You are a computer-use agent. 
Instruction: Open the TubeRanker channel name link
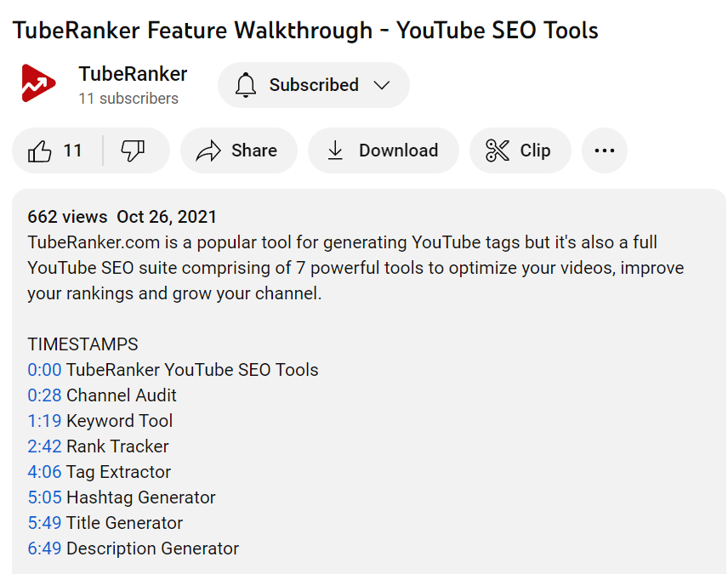133,74
